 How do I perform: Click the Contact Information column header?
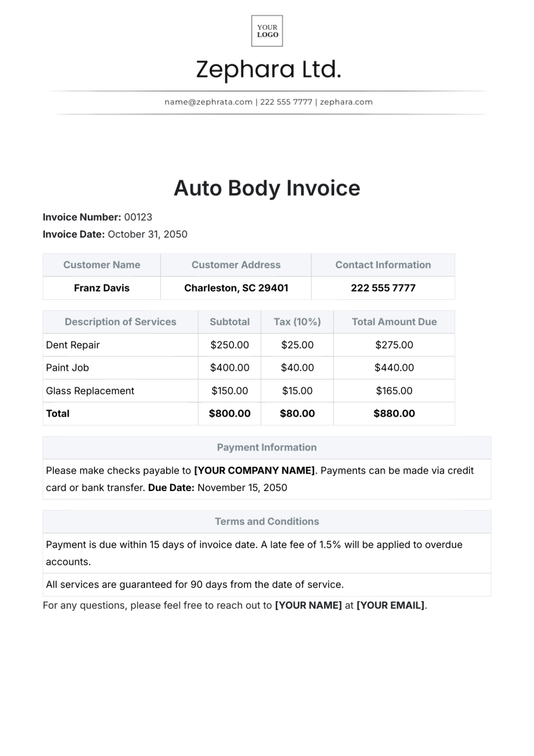point(383,265)
